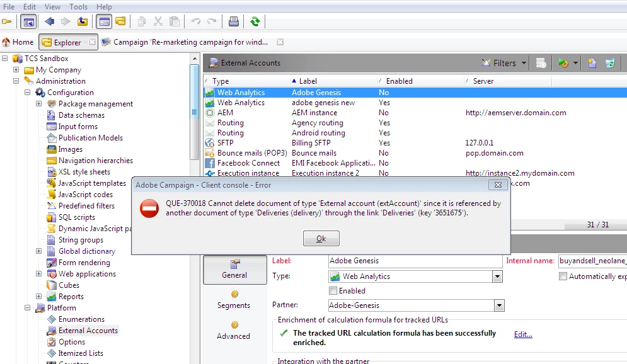The image size is (627, 364).
Task: Click the cut scissors icon
Action: [x=158, y=21]
